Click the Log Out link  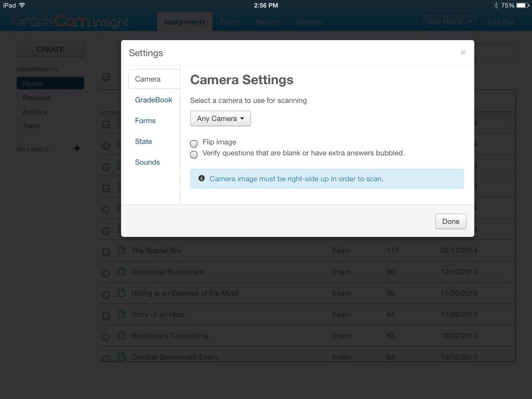501,22
